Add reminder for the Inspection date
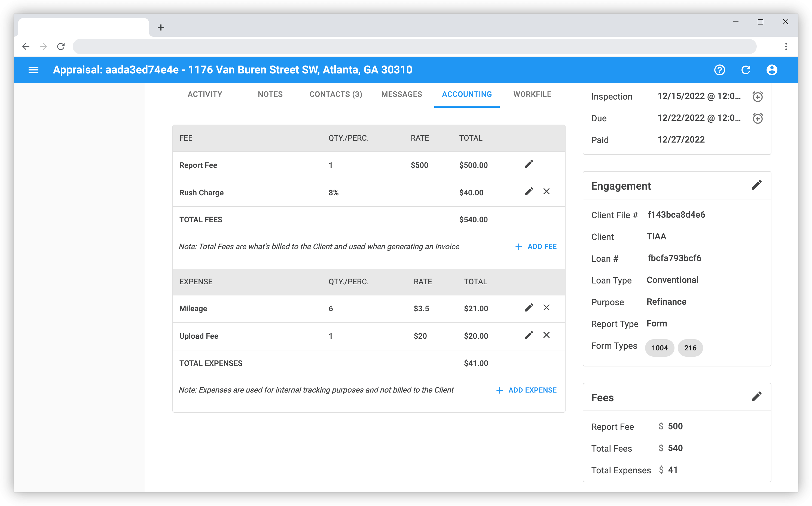812x506 pixels. [x=757, y=97]
